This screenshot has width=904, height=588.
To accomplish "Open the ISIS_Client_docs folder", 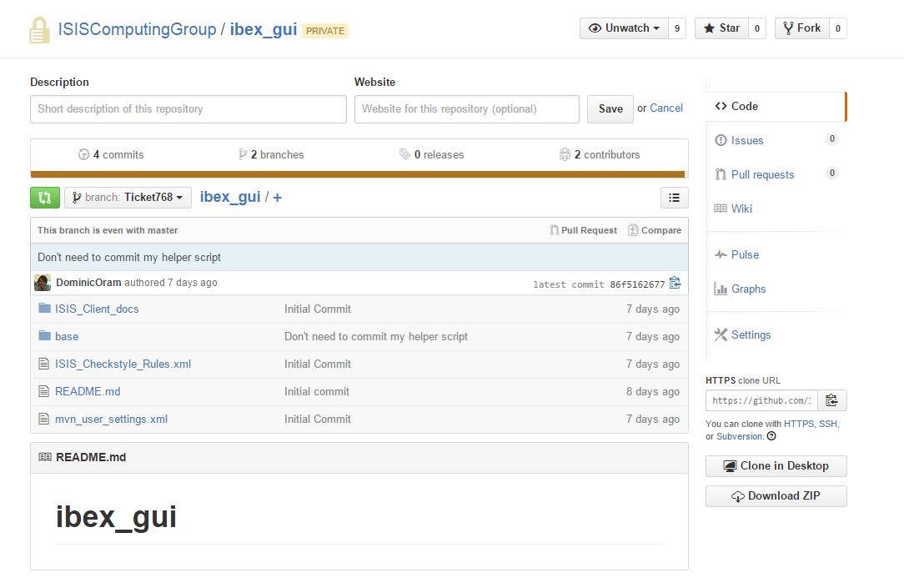I will (x=97, y=309).
